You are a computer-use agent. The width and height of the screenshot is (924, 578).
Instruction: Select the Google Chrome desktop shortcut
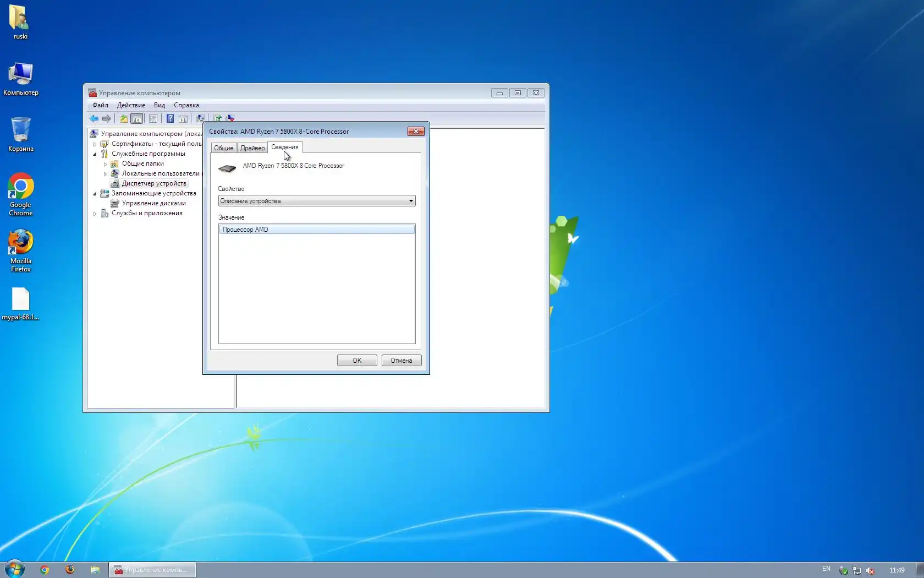21,194
